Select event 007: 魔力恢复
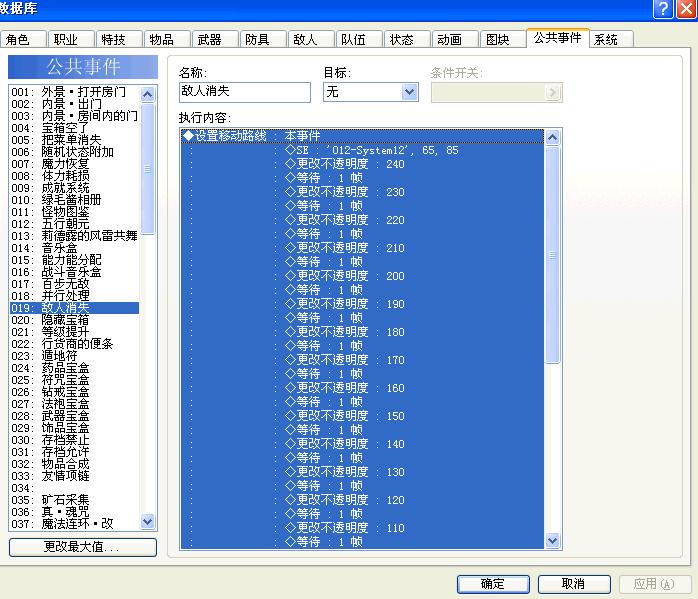Screen dimensions: 698x599 [74, 164]
